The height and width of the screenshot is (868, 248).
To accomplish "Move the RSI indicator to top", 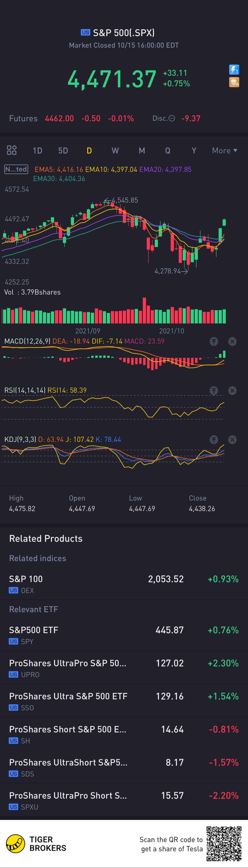I will 214,391.
